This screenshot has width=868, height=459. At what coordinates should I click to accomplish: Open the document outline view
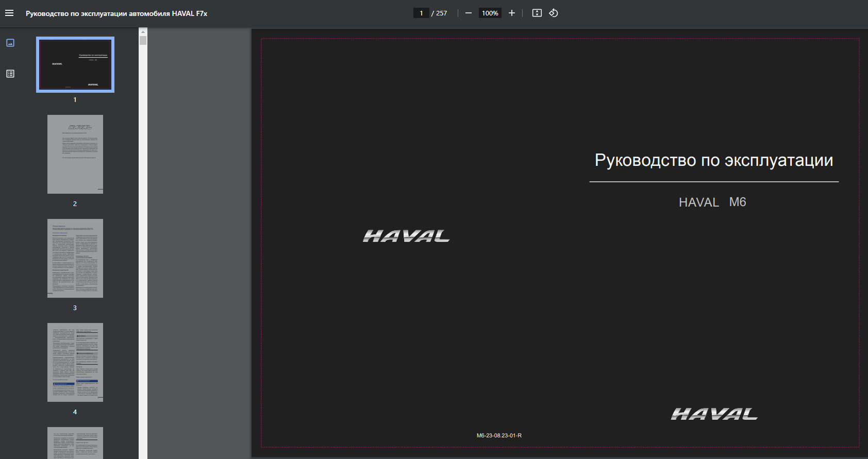point(10,74)
